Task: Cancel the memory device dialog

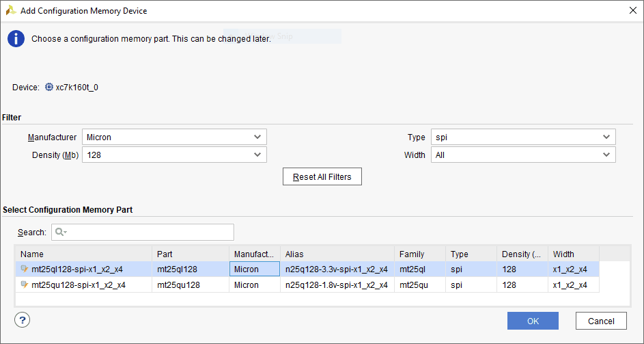Action: tap(601, 321)
